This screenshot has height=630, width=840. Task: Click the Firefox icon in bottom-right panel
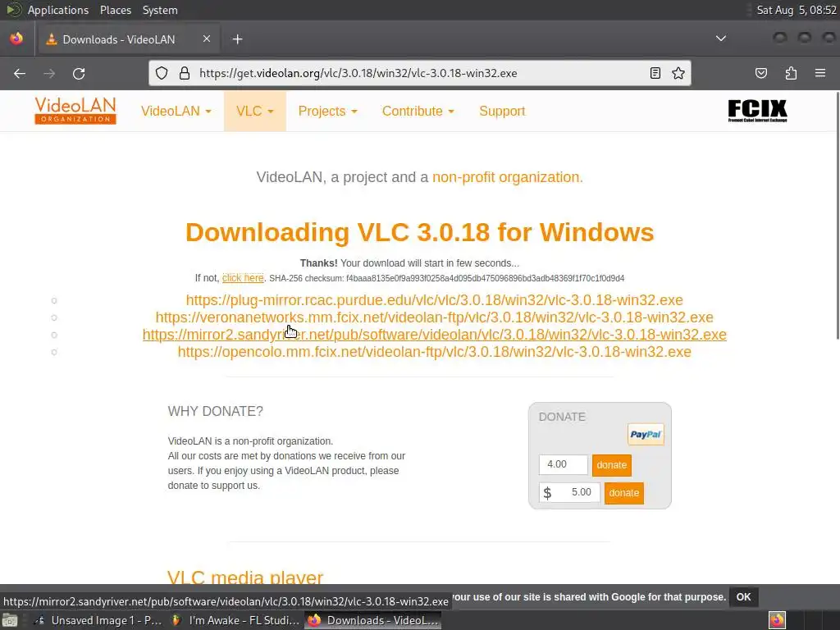point(777,620)
